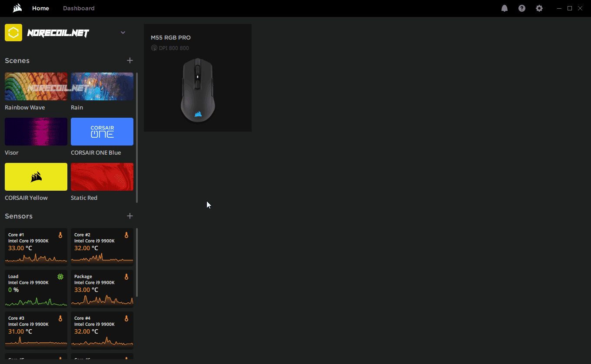Select the CORSAIR ONE Blue scene

pos(102,132)
